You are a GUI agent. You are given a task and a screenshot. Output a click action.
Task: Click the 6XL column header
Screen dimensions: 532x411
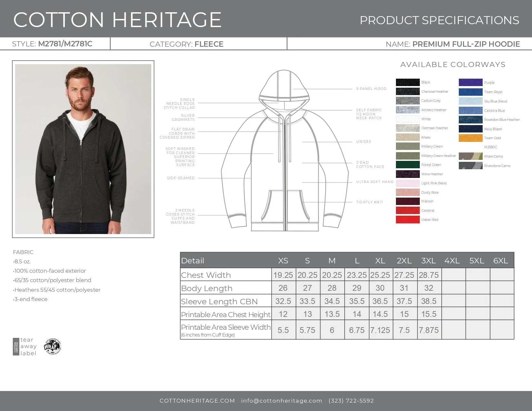[x=501, y=260]
